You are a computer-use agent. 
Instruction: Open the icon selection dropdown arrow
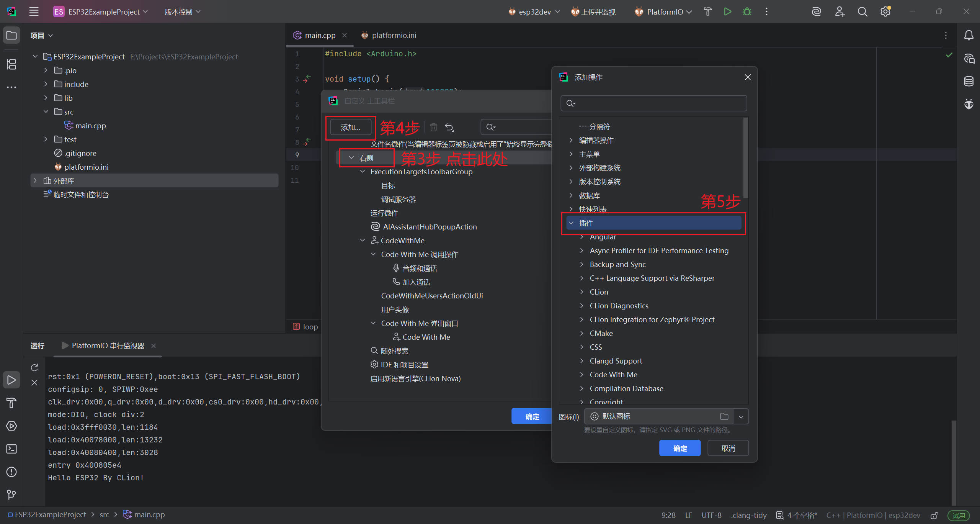(x=741, y=416)
